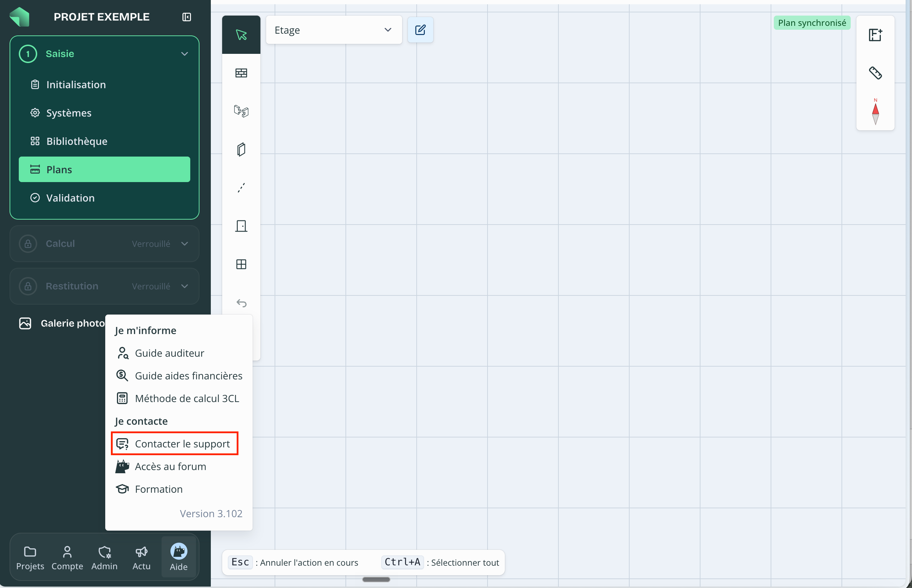Click the green app logo
912x588 pixels.
coord(19,17)
